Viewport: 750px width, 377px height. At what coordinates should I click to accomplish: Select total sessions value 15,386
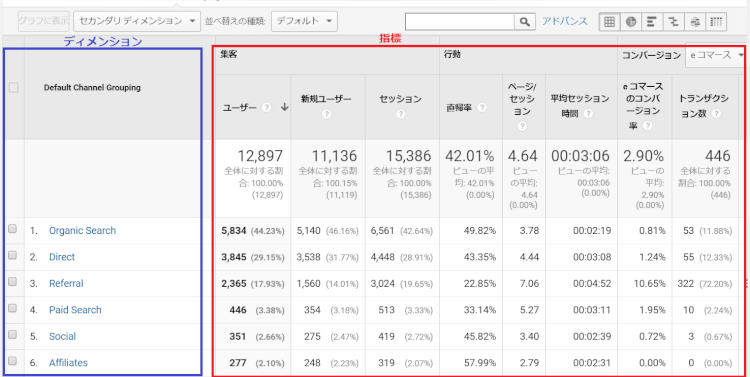pos(408,155)
